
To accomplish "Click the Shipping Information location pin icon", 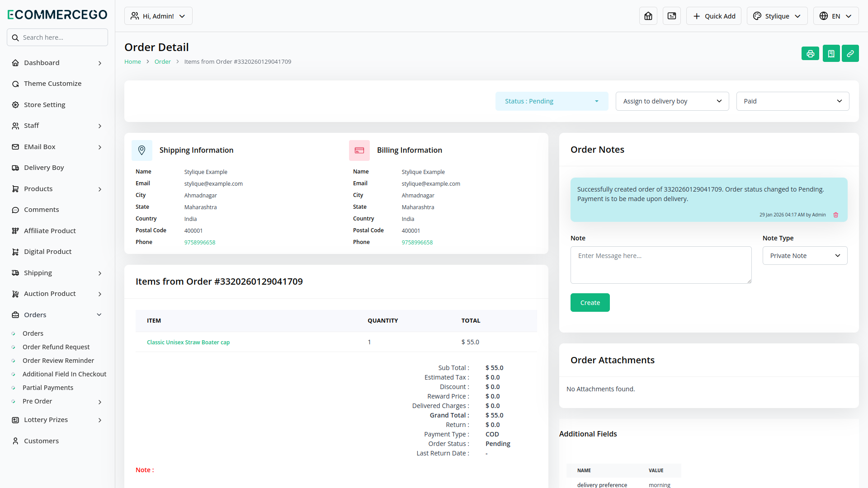I will point(142,150).
